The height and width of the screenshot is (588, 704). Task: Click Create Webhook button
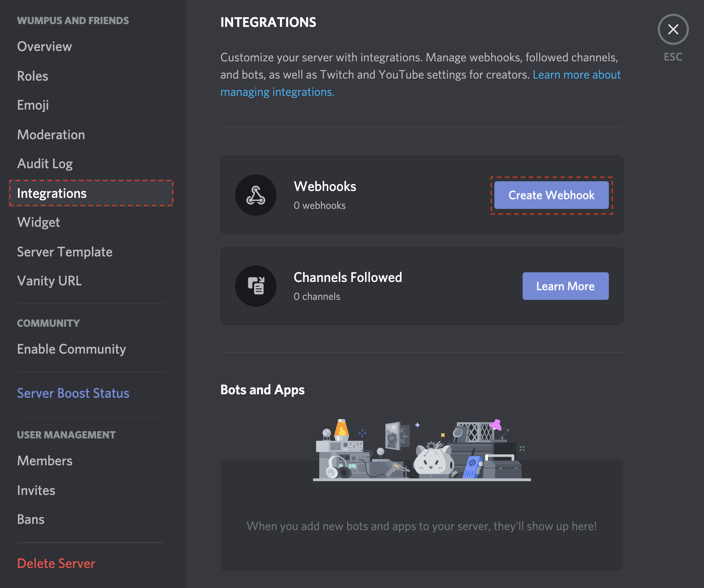(552, 195)
